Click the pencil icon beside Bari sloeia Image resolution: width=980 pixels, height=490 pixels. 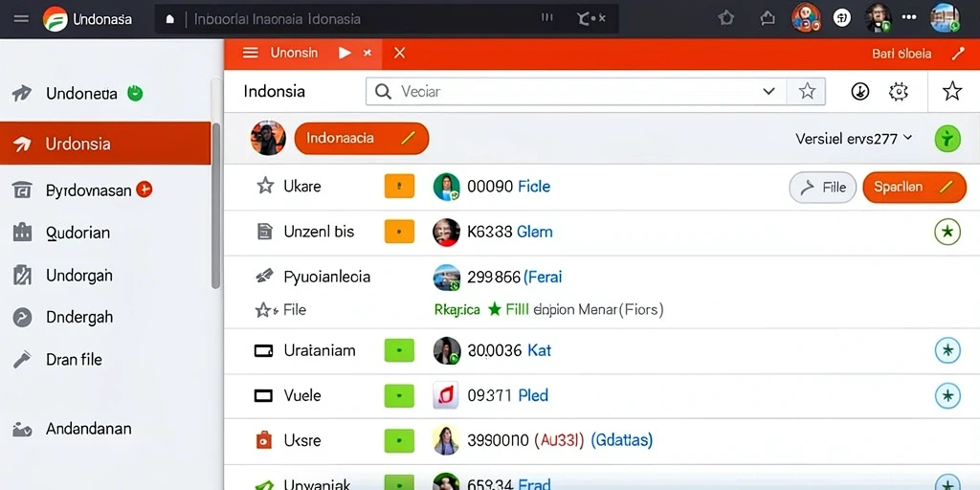click(957, 54)
